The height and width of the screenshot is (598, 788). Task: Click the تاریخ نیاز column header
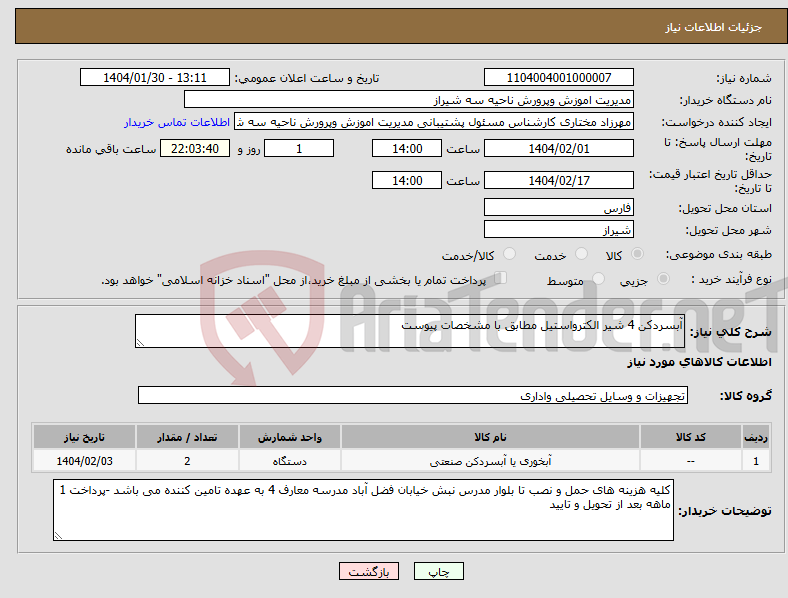(84, 437)
